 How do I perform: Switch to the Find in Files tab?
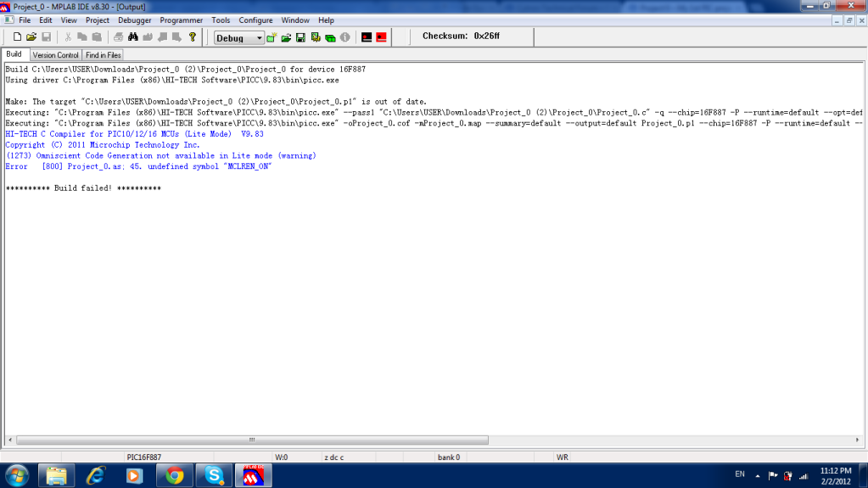coord(103,55)
